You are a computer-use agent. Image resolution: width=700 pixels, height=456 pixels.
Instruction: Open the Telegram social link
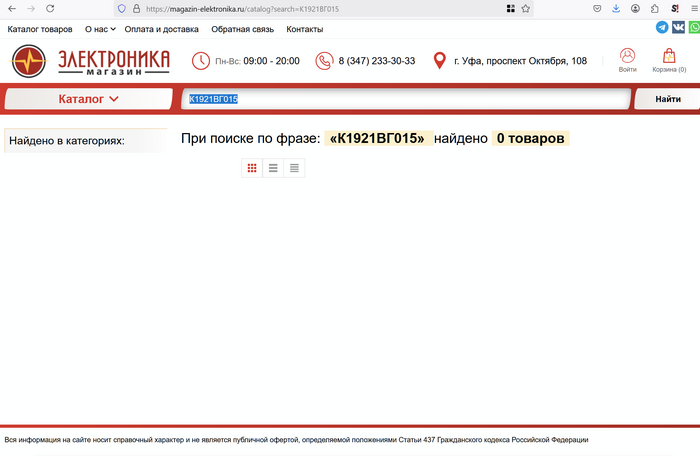point(662,27)
